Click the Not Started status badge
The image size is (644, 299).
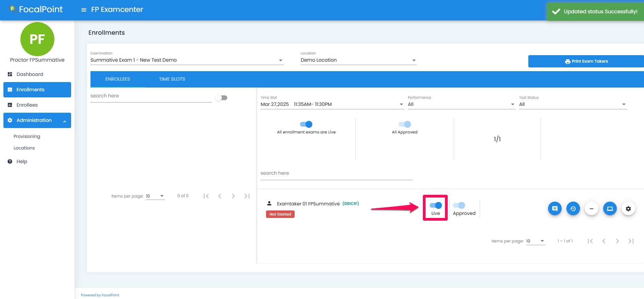tap(280, 214)
